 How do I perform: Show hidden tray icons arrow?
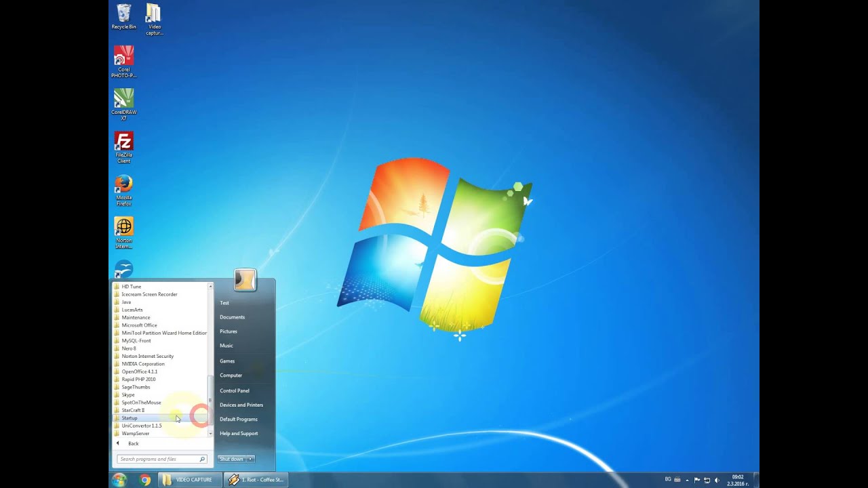point(687,480)
